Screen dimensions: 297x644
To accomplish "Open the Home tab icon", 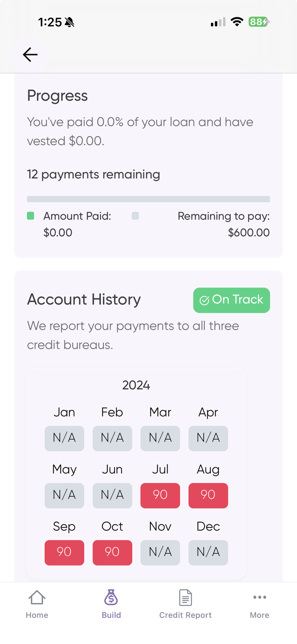I will 37,597.
